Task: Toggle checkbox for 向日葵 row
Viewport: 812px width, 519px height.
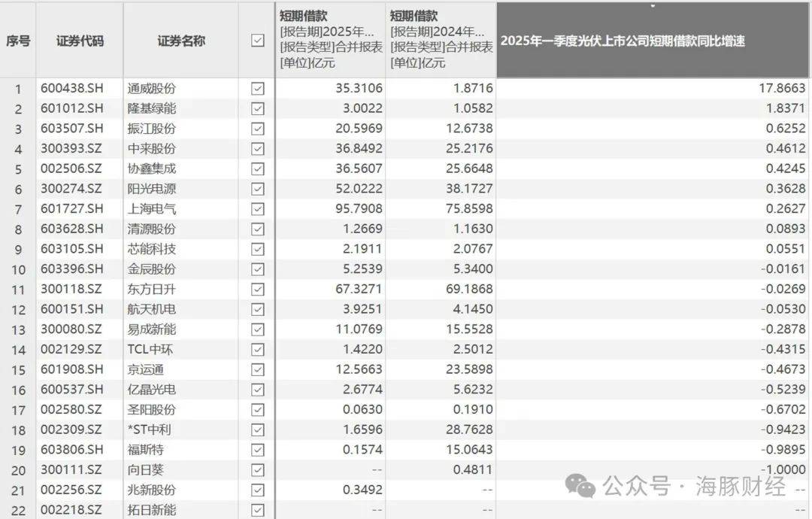Action: 258,470
